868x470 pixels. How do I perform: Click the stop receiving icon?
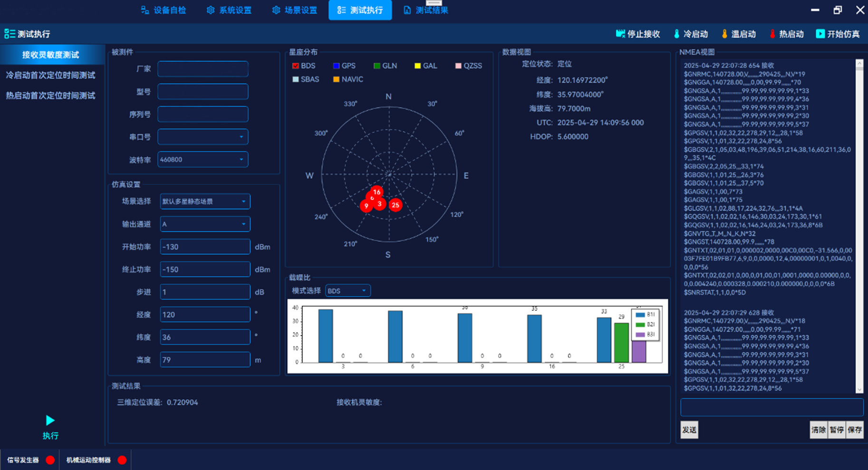(620, 34)
